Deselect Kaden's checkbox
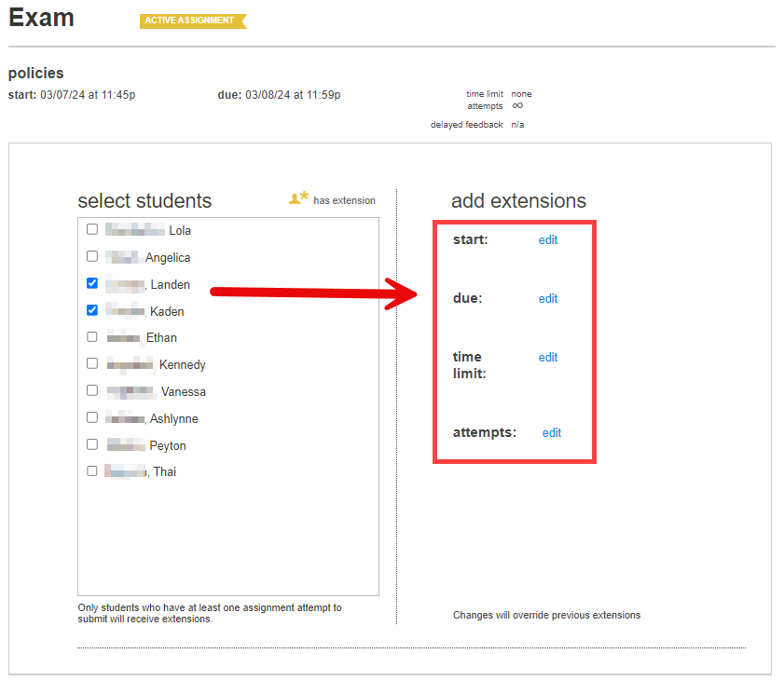Screen dimensions: 784x681 92,310
